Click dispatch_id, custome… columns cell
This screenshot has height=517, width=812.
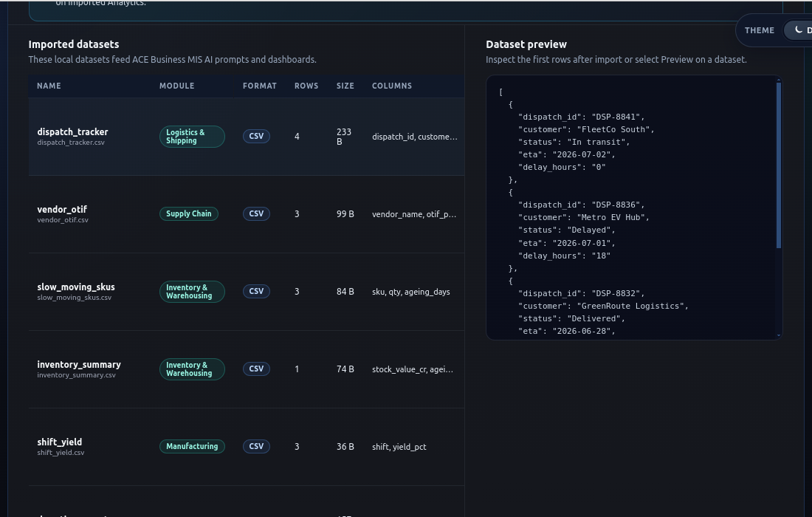click(x=414, y=137)
